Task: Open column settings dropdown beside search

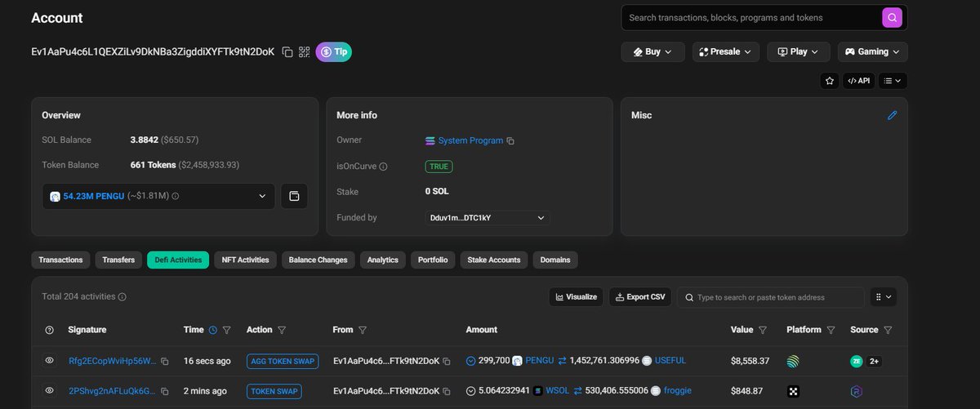Action: (884, 297)
